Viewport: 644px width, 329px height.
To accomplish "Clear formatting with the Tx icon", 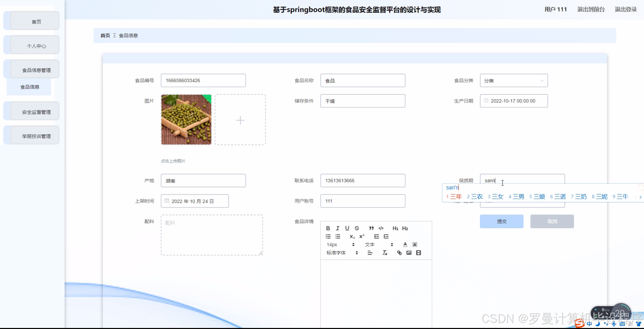I will (385, 253).
